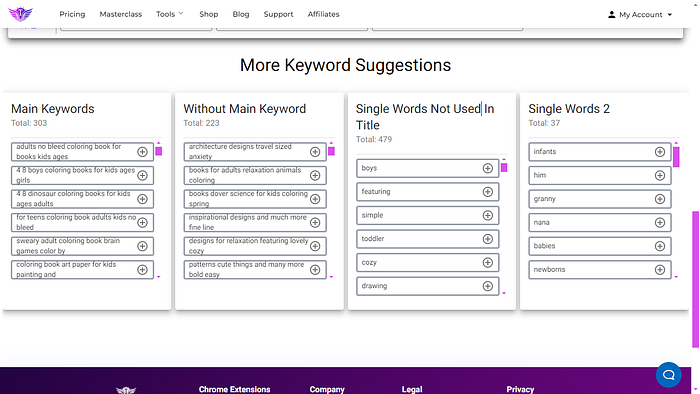Add the single word 'newborns'
Viewport: 700px width, 394px height.
[x=660, y=270]
